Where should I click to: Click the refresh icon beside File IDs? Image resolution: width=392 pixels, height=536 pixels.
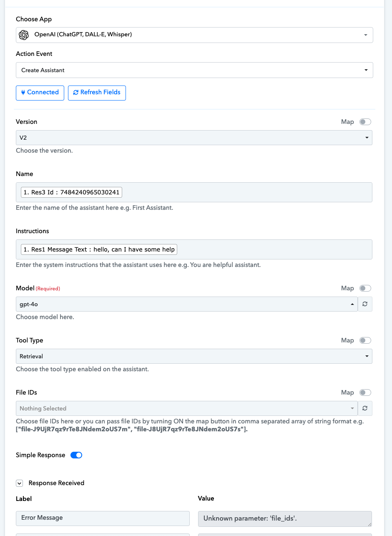tap(365, 408)
